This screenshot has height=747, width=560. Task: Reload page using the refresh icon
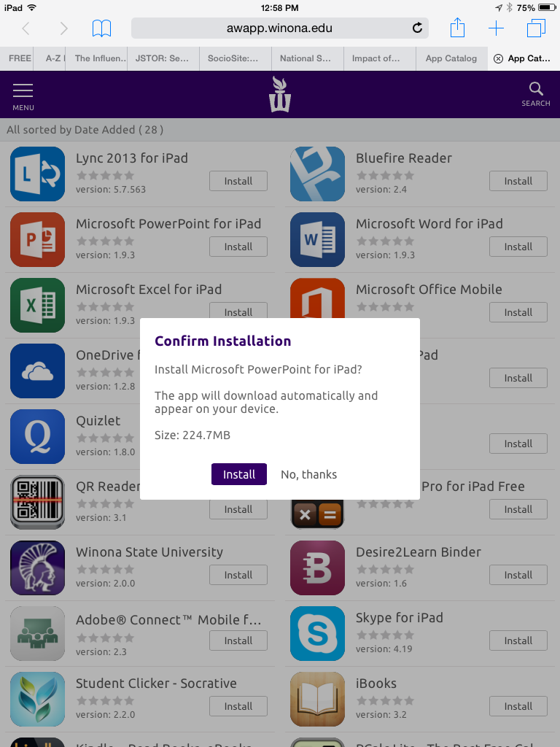pos(417,28)
